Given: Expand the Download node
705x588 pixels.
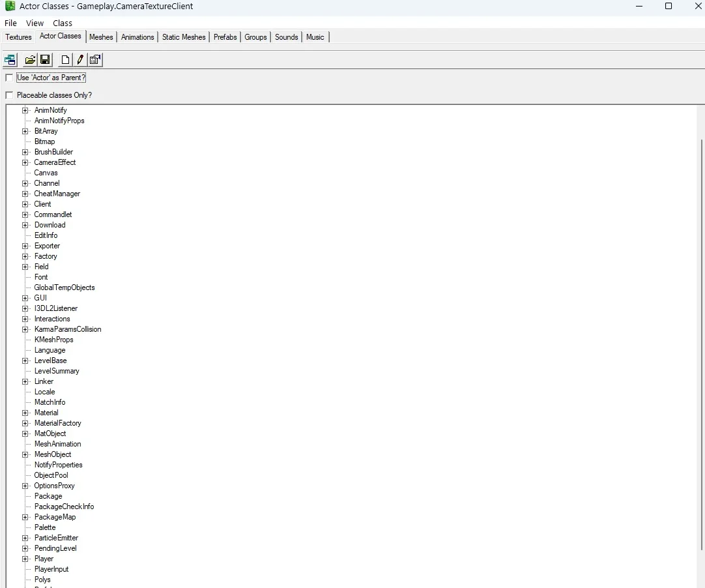Looking at the screenshot, I should coord(25,225).
